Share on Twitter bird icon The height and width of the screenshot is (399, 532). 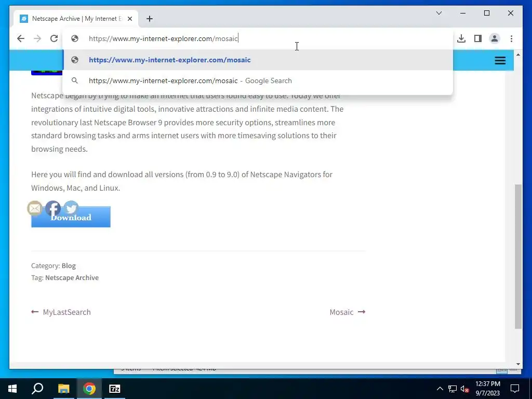(x=71, y=207)
